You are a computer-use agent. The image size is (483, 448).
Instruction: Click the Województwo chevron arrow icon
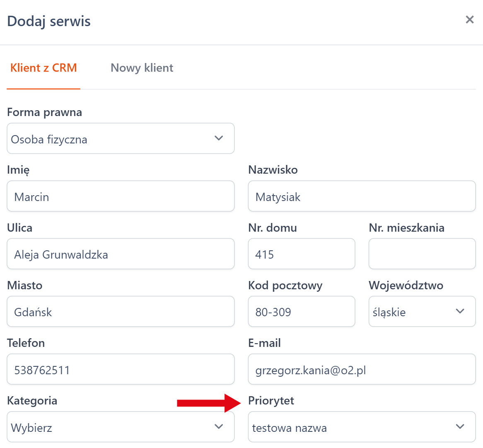[460, 311]
